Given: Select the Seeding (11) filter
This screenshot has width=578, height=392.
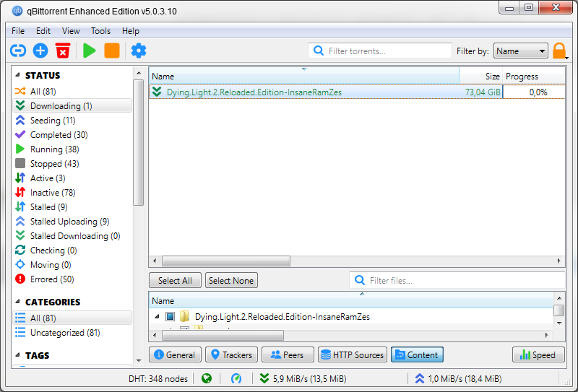Looking at the screenshot, I should point(72,120).
